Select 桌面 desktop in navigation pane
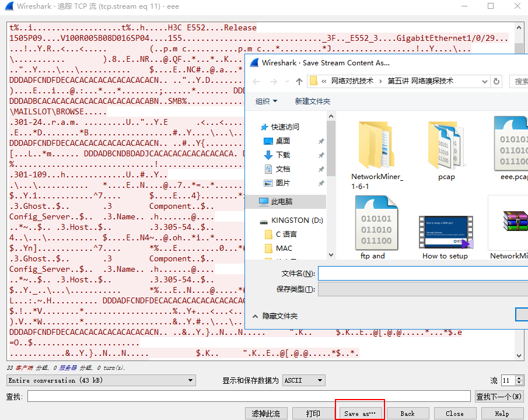The image size is (528, 420). [x=283, y=141]
